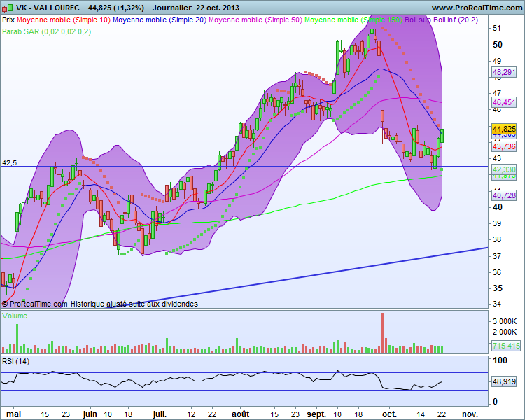525x420 pixels.
Task: Select Moyenne mobile (Simple 50) legend
Action: click(255, 20)
